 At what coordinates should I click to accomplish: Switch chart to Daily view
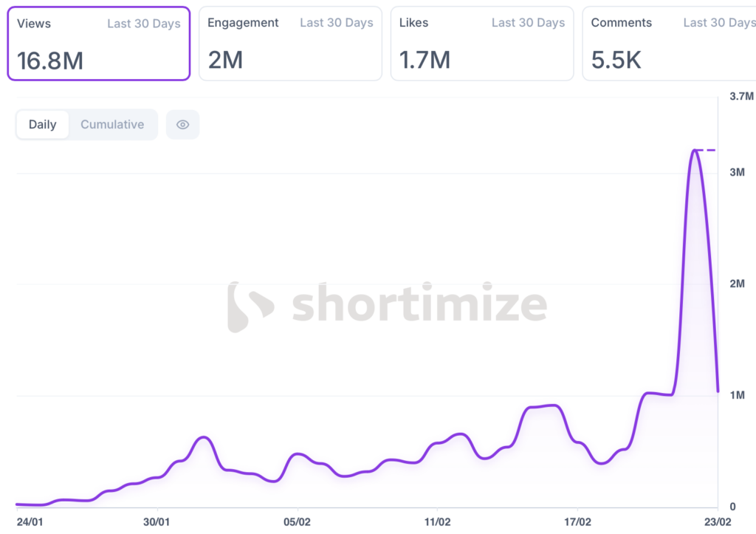[43, 125]
